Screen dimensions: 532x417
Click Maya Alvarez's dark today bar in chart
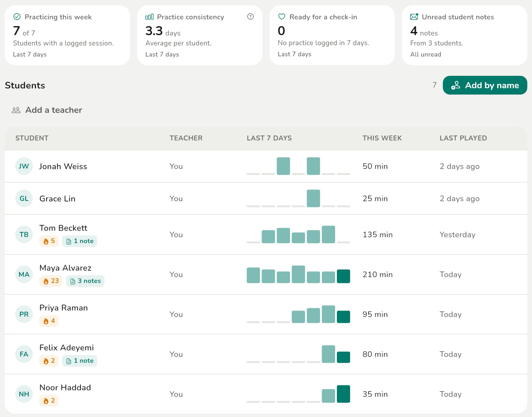343,276
